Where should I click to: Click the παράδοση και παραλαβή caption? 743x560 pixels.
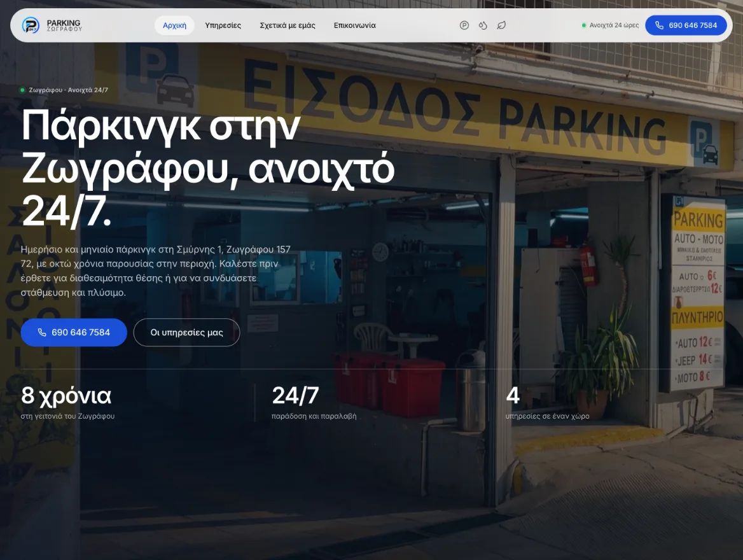314,416
